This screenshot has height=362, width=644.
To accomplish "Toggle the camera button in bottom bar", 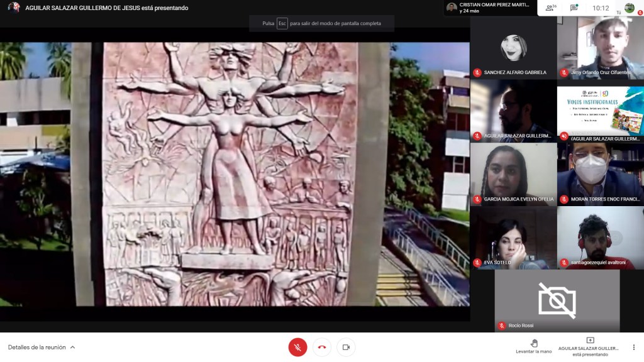I will point(345,347).
